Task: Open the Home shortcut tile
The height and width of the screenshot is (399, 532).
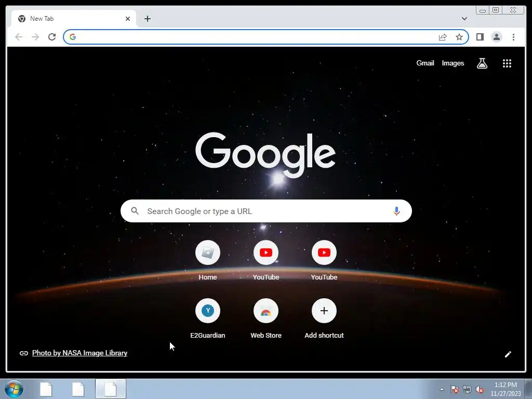Action: [208, 260]
